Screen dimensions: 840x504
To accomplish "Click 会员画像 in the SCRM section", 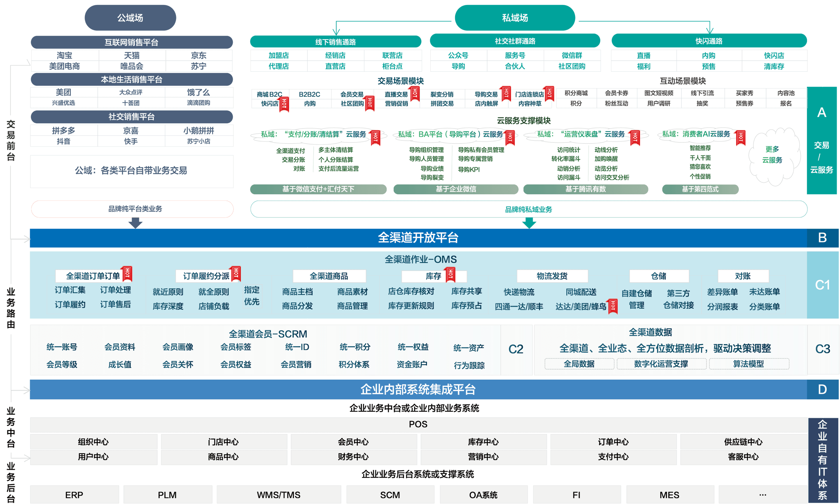I will 178,347.
